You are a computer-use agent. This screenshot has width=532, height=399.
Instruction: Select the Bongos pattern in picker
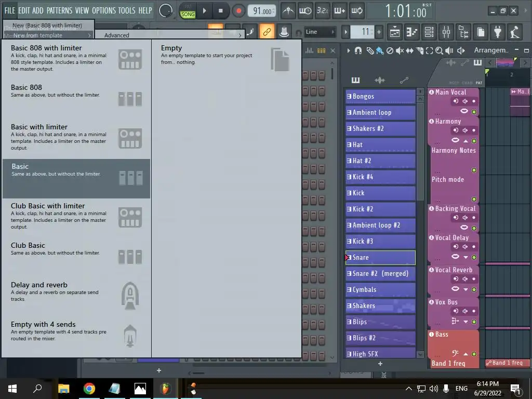(380, 96)
